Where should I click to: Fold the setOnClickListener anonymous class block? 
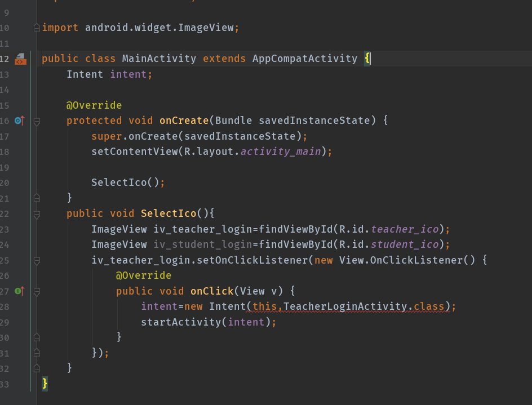pyautogui.click(x=37, y=261)
